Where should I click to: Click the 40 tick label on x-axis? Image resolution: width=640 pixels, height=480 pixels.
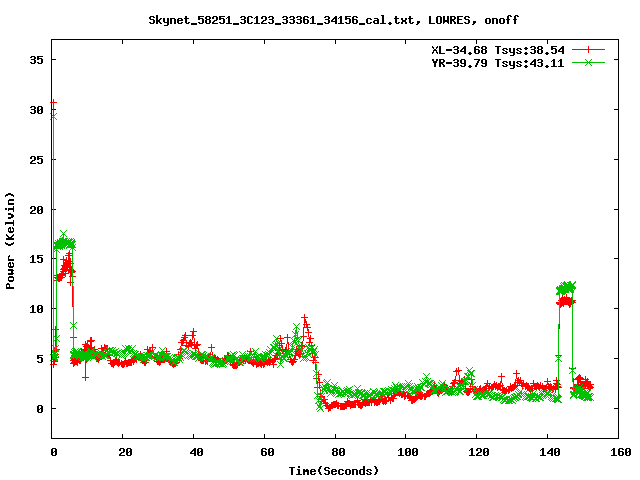(x=194, y=452)
